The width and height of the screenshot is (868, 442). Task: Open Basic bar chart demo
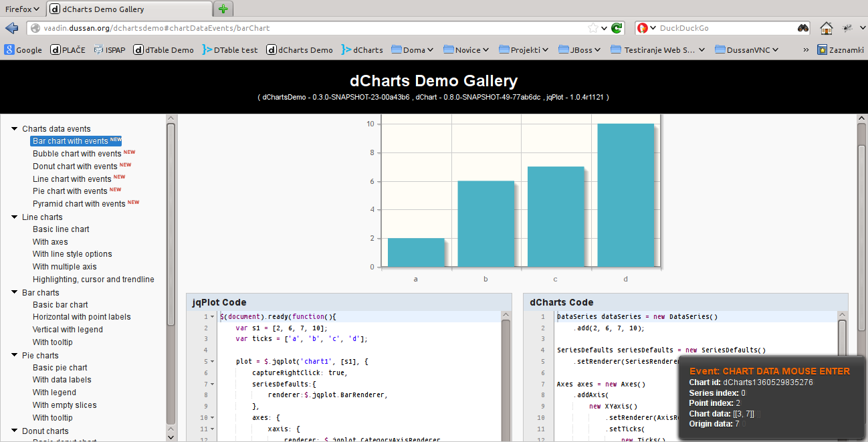(x=60, y=305)
